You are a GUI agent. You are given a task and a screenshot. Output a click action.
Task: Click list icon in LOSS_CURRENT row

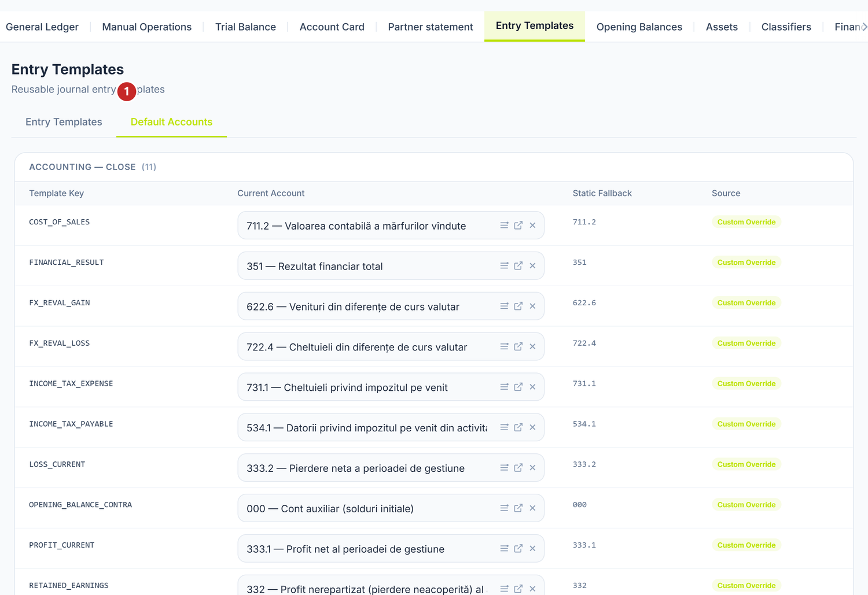point(504,468)
